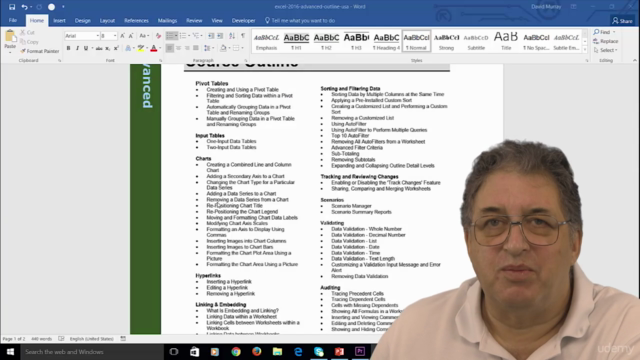Click Search the web and Windows box

(x=92, y=351)
